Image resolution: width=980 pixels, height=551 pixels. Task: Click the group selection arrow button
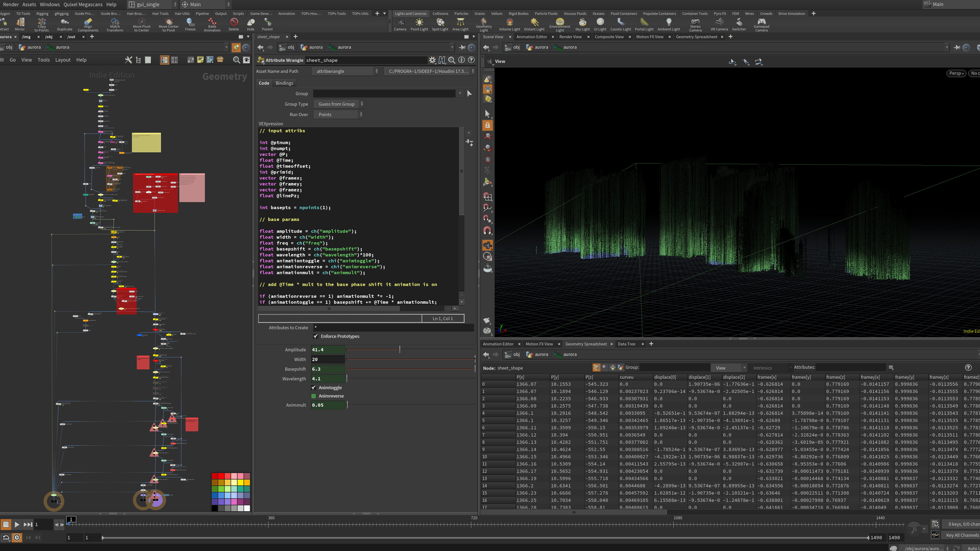470,94
